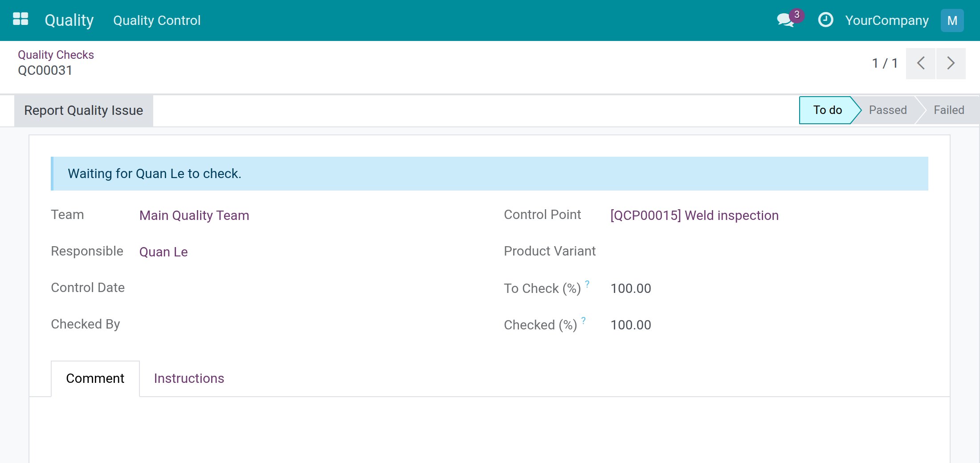This screenshot has width=980, height=463.
Task: Select the To do status stage
Action: click(827, 110)
